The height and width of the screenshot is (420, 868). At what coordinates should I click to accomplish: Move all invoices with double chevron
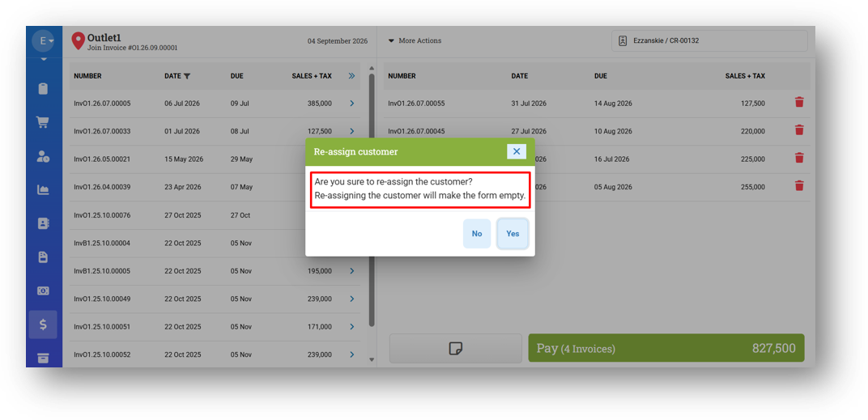click(x=351, y=76)
